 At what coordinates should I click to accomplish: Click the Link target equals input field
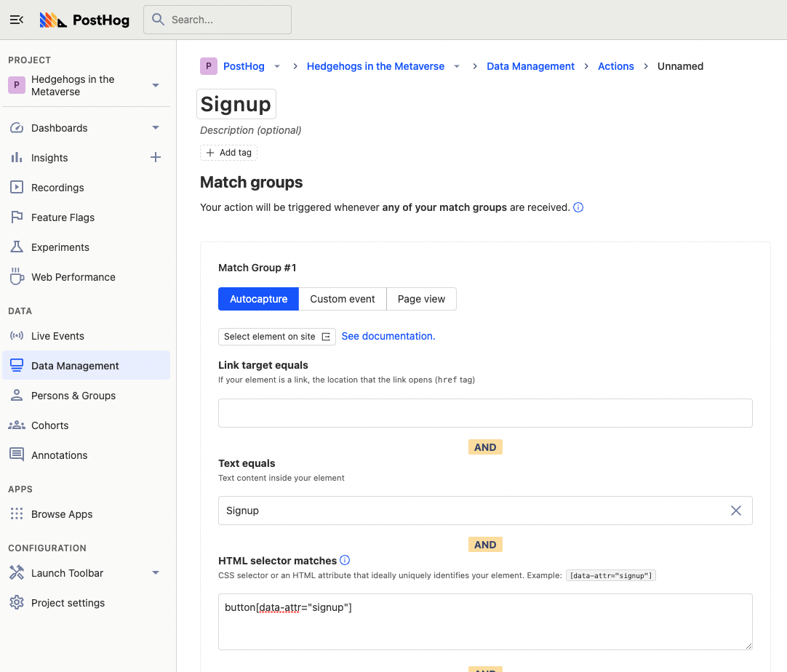click(x=485, y=413)
